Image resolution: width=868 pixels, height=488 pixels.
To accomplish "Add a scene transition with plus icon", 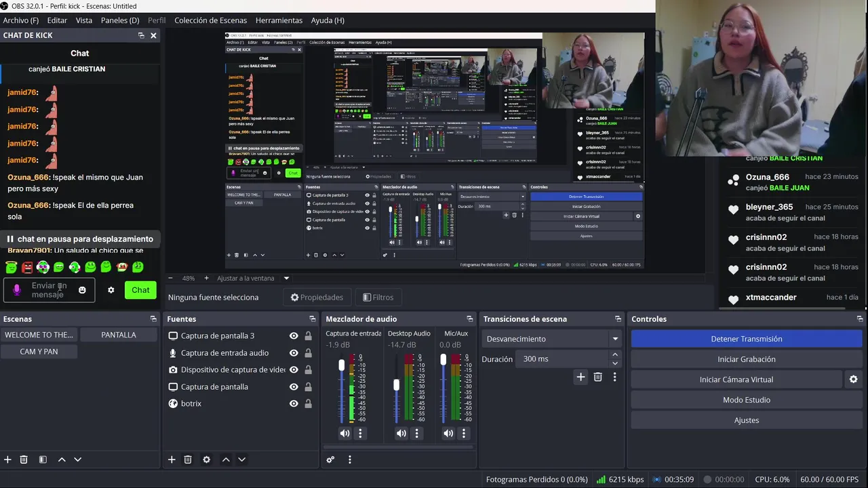I will [x=580, y=377].
